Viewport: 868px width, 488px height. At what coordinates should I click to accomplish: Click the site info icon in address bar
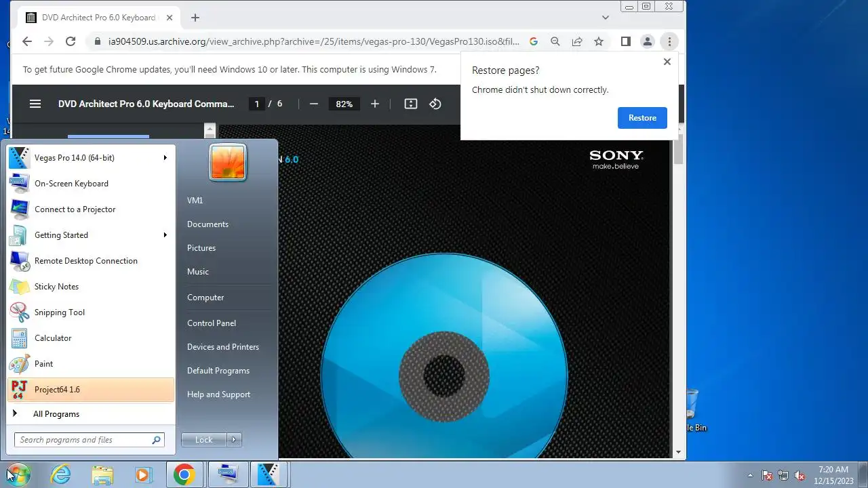pyautogui.click(x=98, y=41)
